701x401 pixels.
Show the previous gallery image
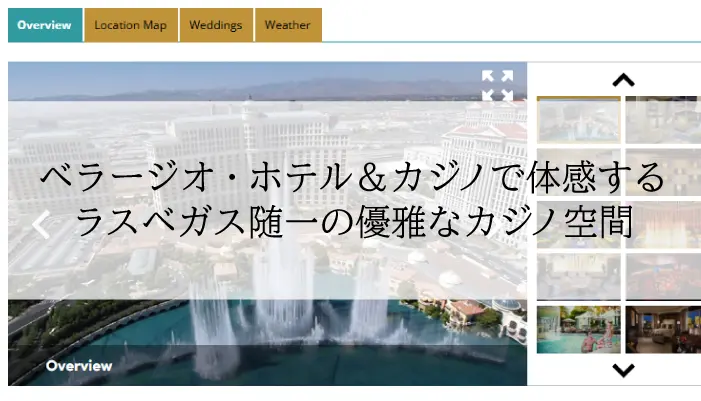point(41,225)
